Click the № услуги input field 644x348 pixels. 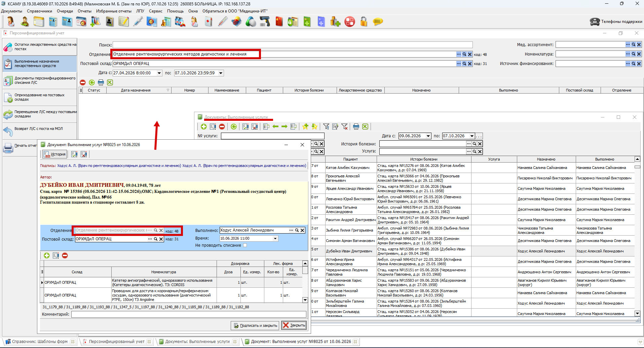point(272,136)
